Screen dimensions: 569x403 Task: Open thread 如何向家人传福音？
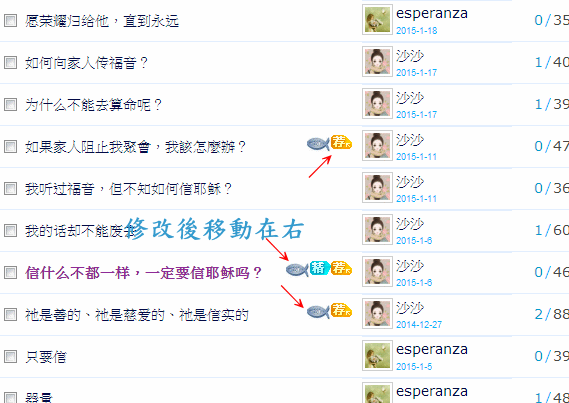[87, 63]
